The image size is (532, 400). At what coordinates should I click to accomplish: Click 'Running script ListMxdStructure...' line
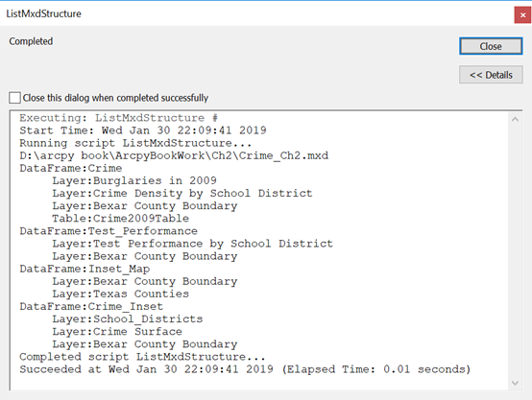(135, 143)
